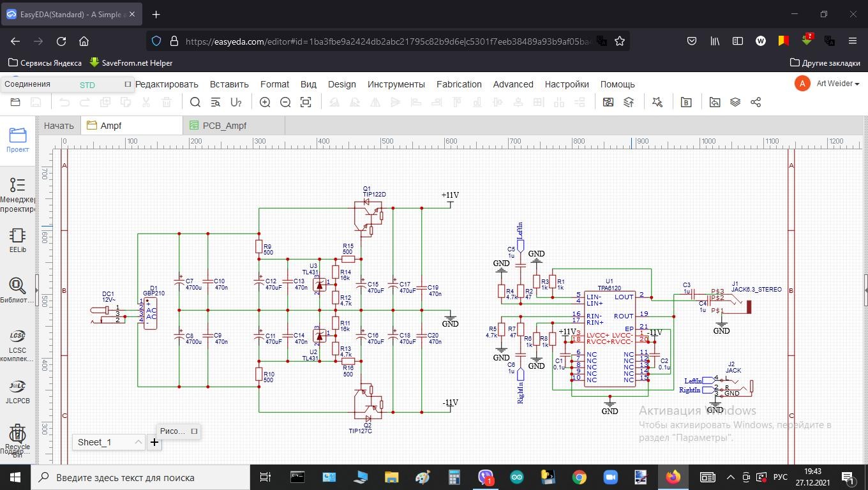This screenshot has width=868, height=490.
Task: Open the JLCPCB sidebar panel
Action: [x=18, y=390]
